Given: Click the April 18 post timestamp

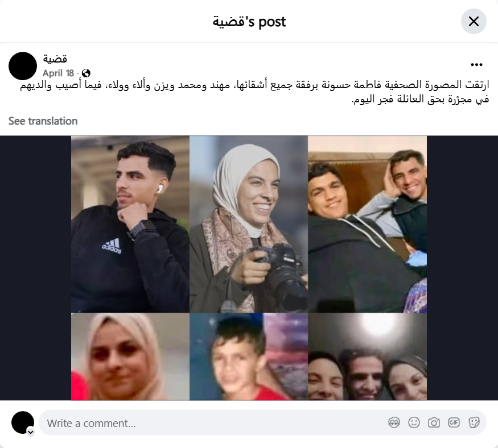Looking at the screenshot, I should [58, 73].
